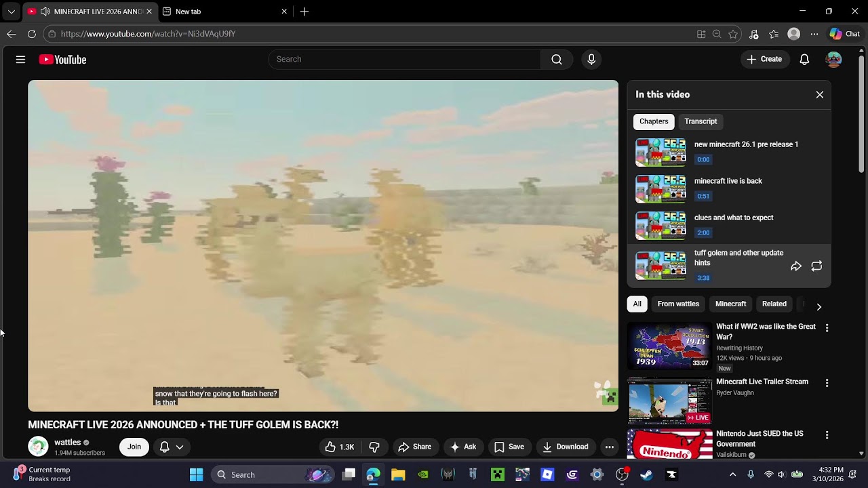Ask about this video
This screenshot has width=868, height=488.
coord(463,447)
